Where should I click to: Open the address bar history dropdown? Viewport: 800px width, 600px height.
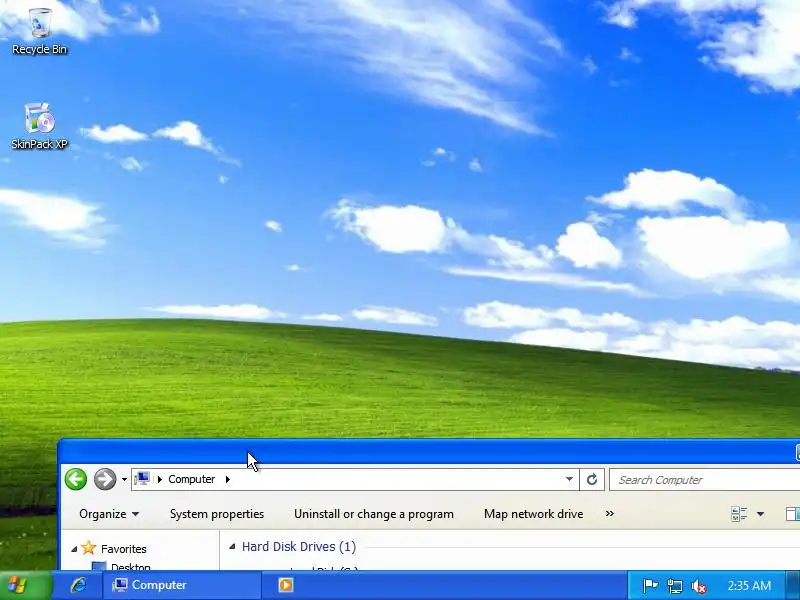(x=569, y=479)
